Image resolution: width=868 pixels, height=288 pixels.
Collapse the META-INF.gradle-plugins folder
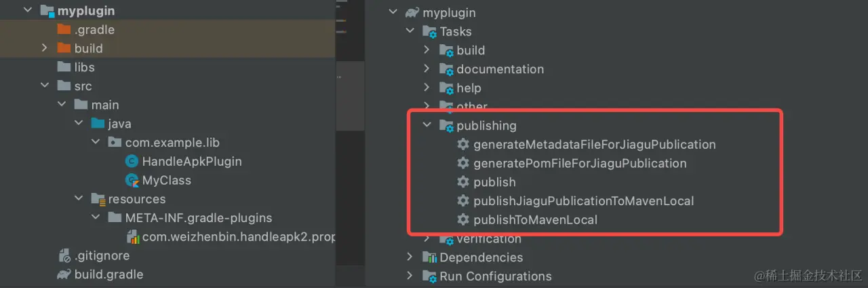tap(96, 218)
